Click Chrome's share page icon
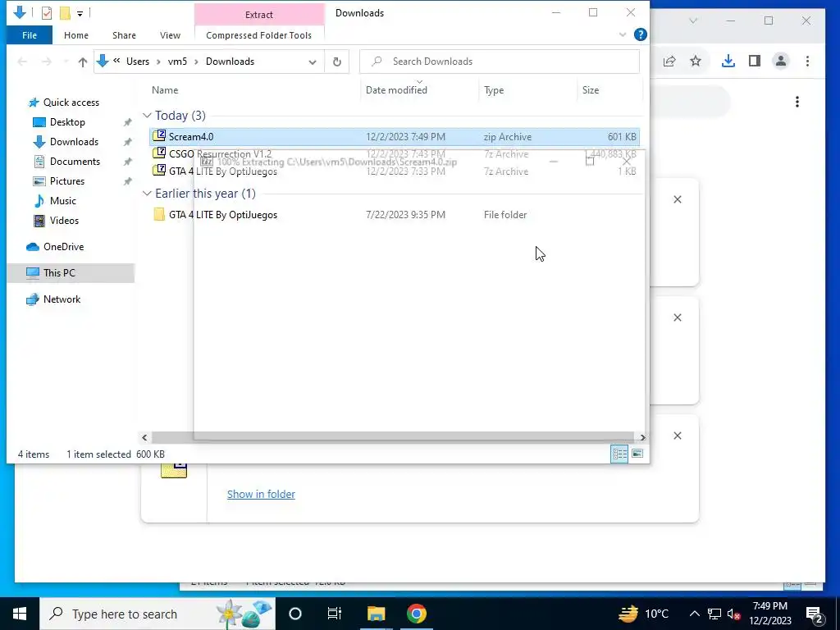This screenshot has width=840, height=630. pyautogui.click(x=669, y=61)
